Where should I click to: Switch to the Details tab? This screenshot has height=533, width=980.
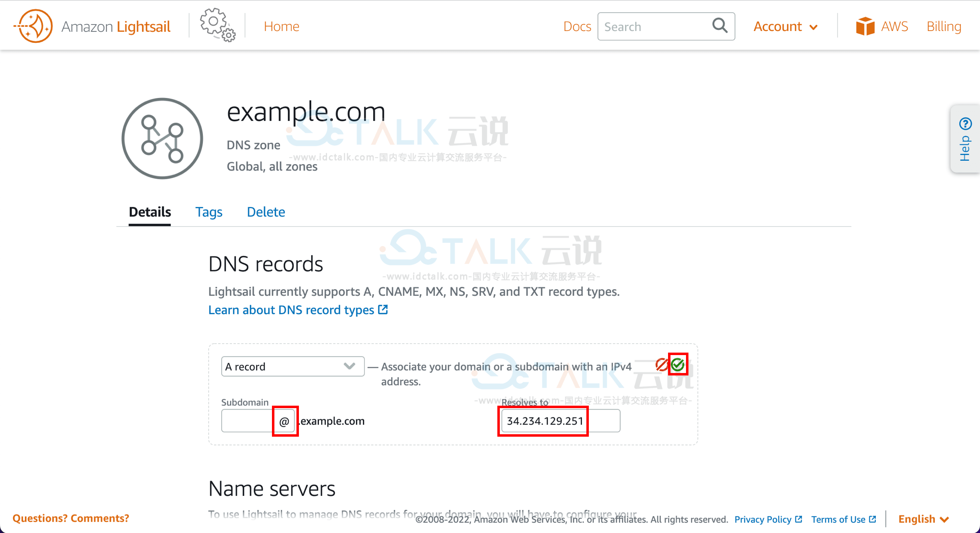[150, 211]
